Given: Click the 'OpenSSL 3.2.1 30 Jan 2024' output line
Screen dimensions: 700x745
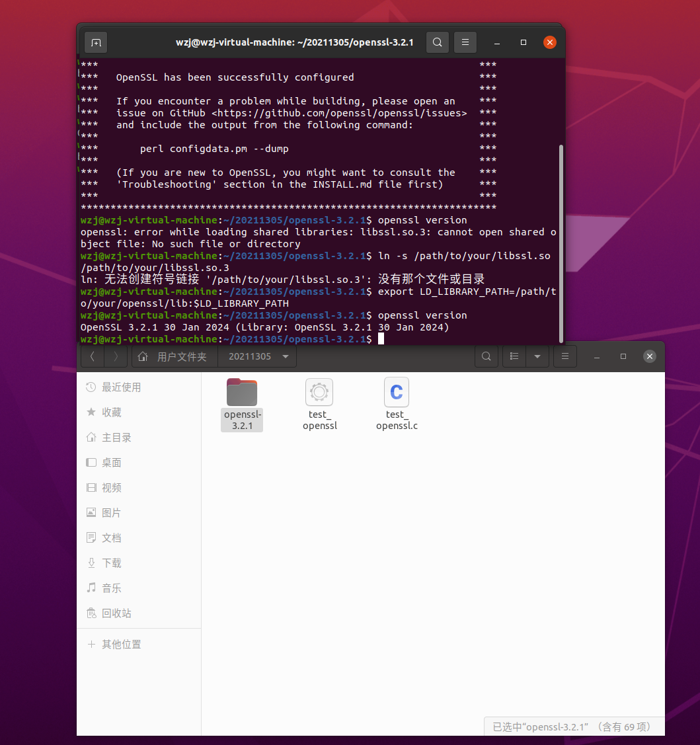Looking at the screenshot, I should click(264, 327).
